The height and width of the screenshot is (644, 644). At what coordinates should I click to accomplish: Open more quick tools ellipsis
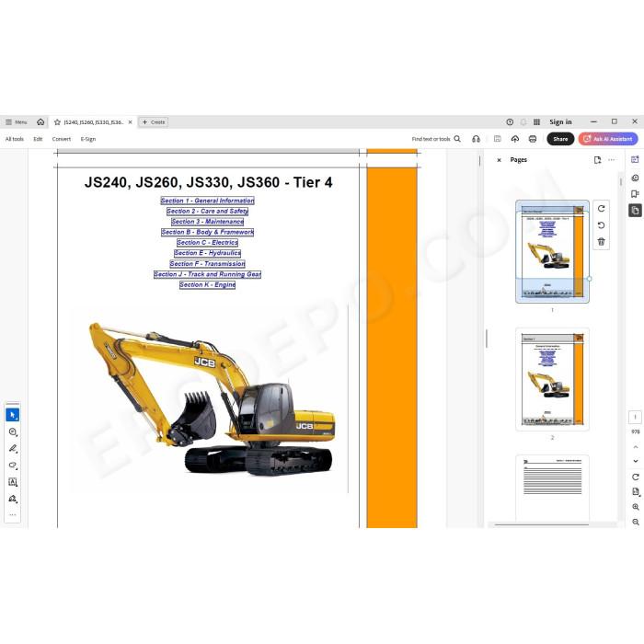[x=12, y=514]
